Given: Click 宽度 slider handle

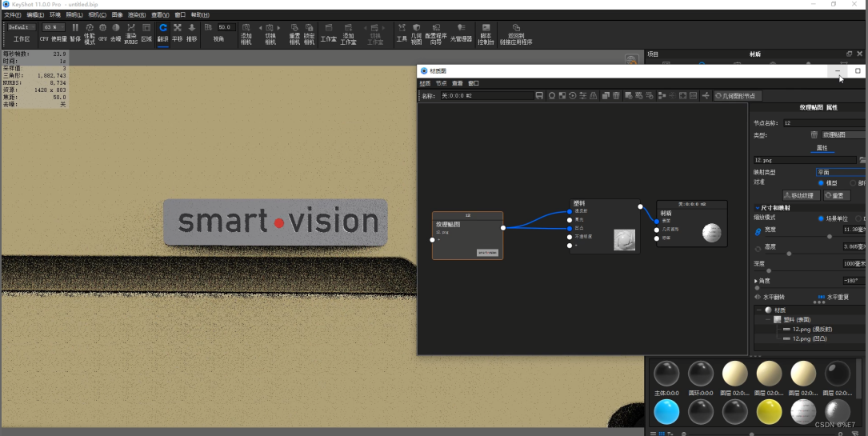Looking at the screenshot, I should [830, 236].
